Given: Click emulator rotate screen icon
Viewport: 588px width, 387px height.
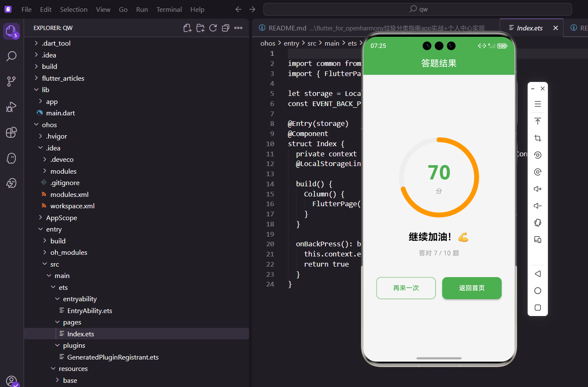Looking at the screenshot, I should 538,223.
